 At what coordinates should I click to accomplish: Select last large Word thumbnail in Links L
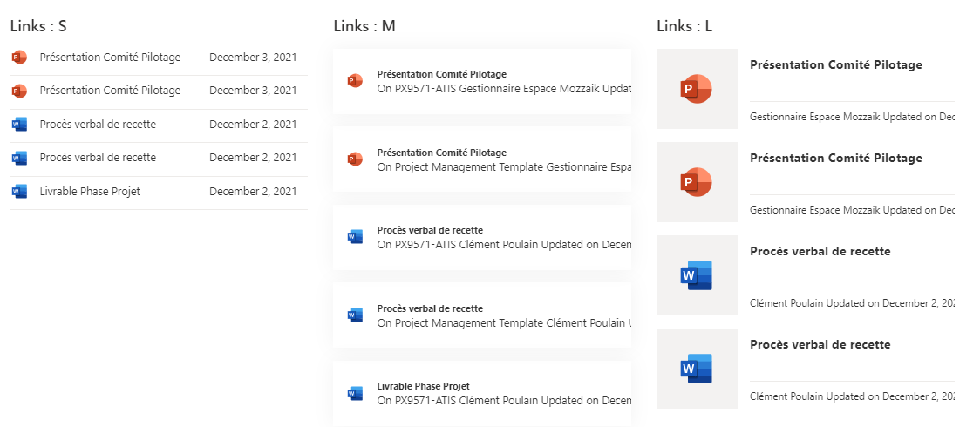697,369
